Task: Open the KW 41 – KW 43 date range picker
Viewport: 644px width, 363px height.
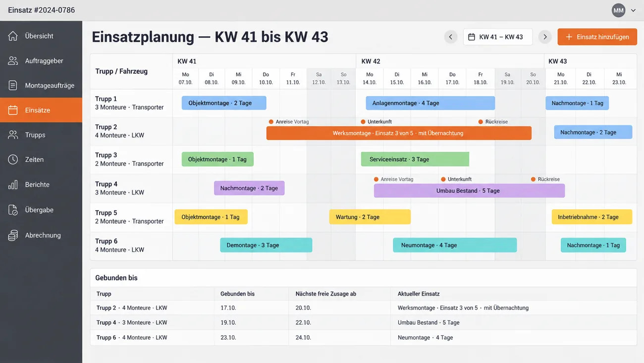Action: click(x=498, y=37)
